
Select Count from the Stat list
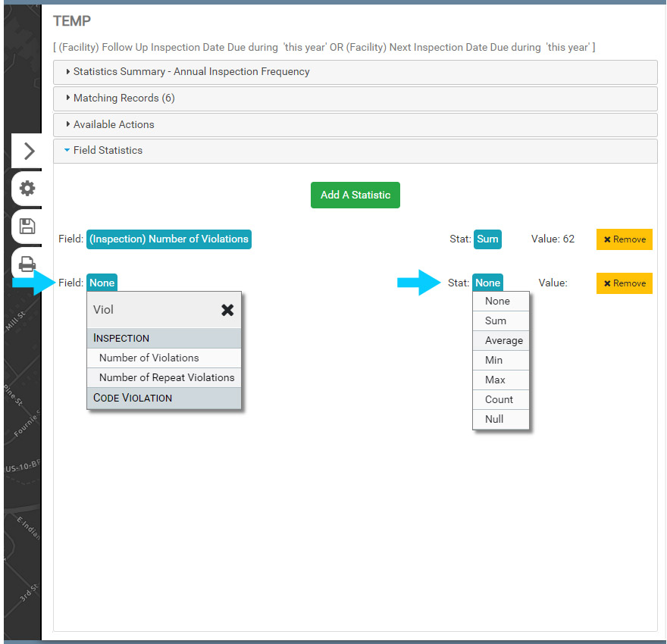[499, 399]
